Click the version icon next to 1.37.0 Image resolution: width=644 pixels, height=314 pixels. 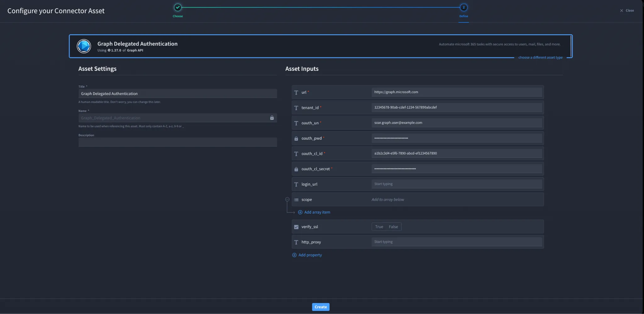click(x=109, y=50)
